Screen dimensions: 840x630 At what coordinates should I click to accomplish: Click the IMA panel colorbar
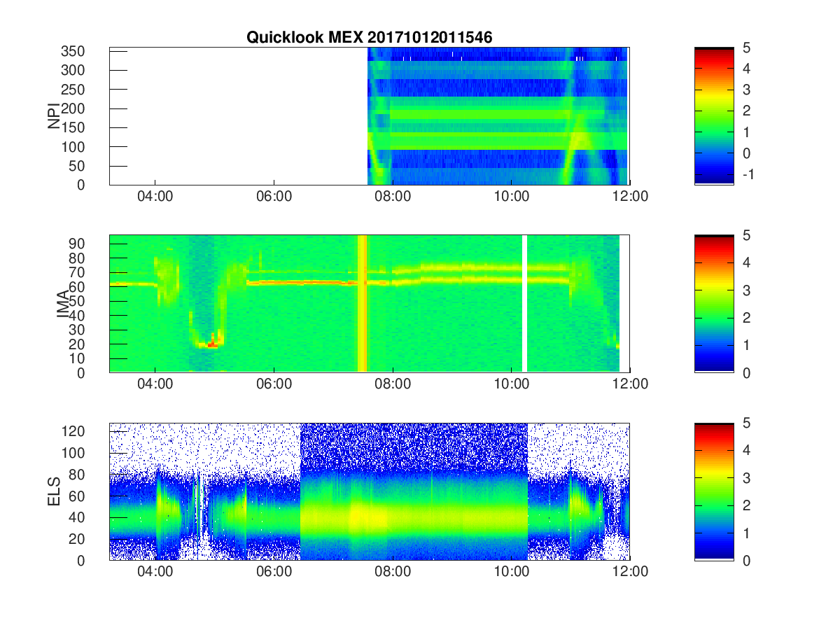[714, 304]
